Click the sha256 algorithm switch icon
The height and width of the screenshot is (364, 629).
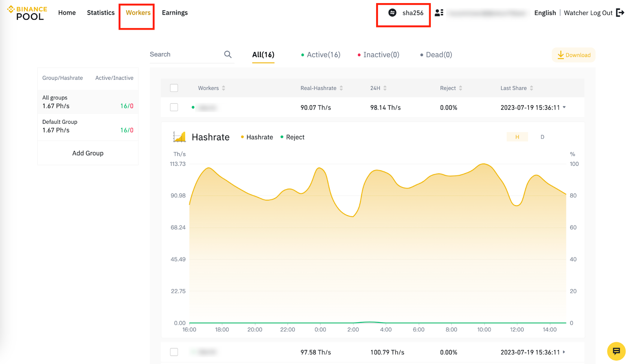click(392, 13)
